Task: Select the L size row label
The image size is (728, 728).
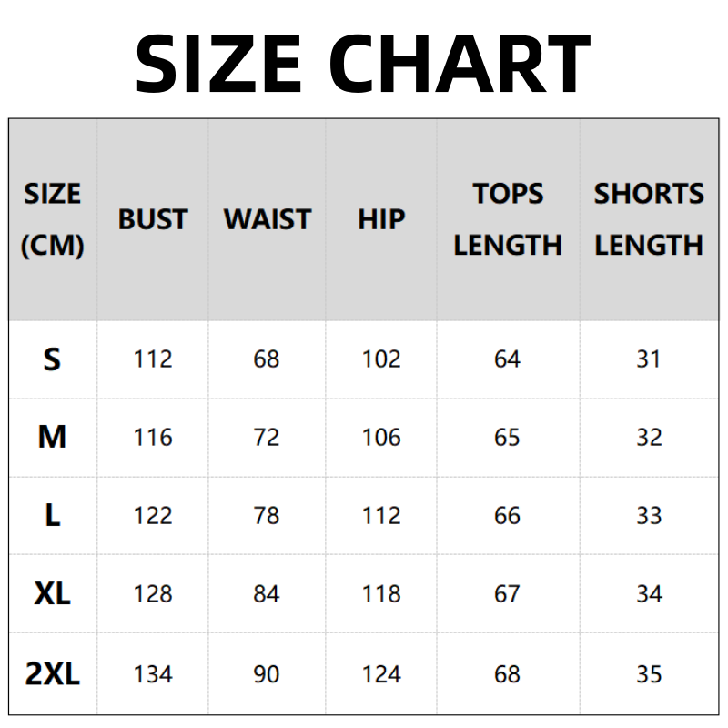Action: point(52,516)
